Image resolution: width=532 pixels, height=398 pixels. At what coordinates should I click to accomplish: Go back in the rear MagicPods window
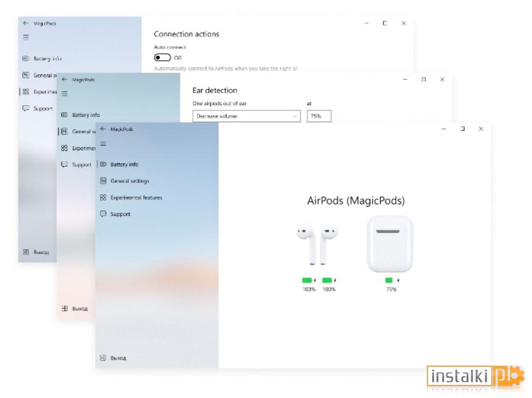[26, 23]
